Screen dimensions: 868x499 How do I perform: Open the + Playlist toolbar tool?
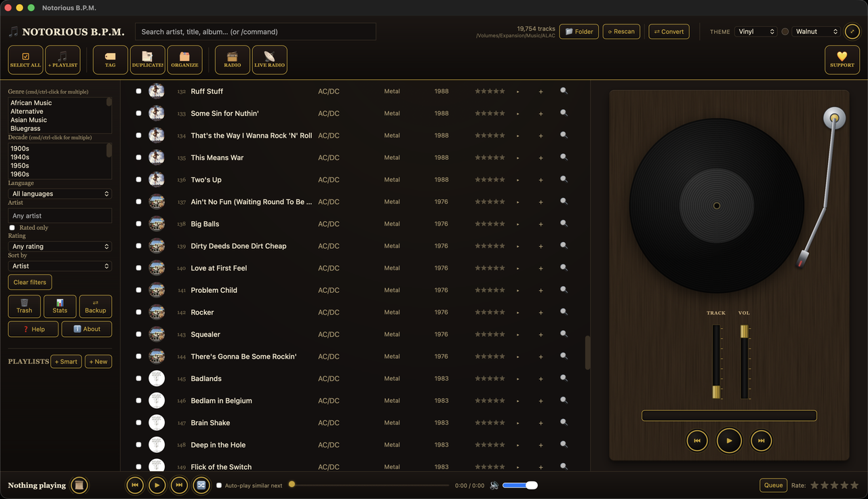click(x=63, y=60)
